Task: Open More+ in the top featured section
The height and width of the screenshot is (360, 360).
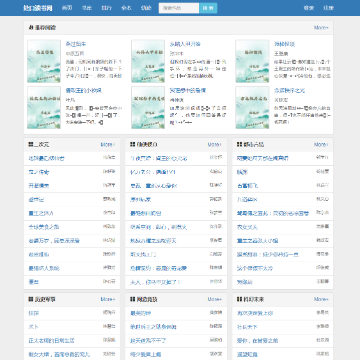Action: tap(321, 28)
